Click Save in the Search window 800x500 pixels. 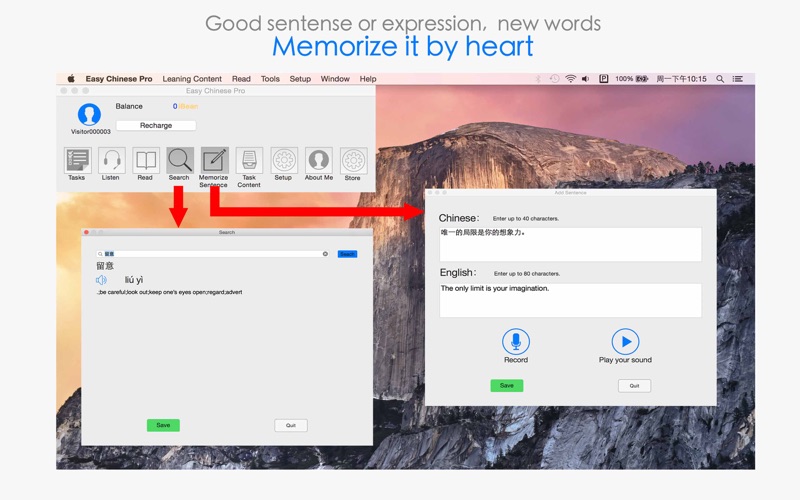[x=163, y=425]
